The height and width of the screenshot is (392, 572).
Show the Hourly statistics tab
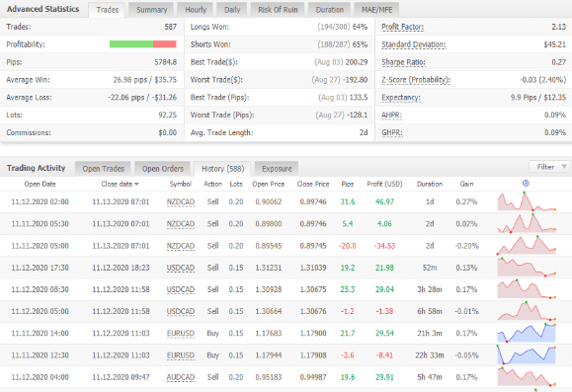click(x=196, y=10)
